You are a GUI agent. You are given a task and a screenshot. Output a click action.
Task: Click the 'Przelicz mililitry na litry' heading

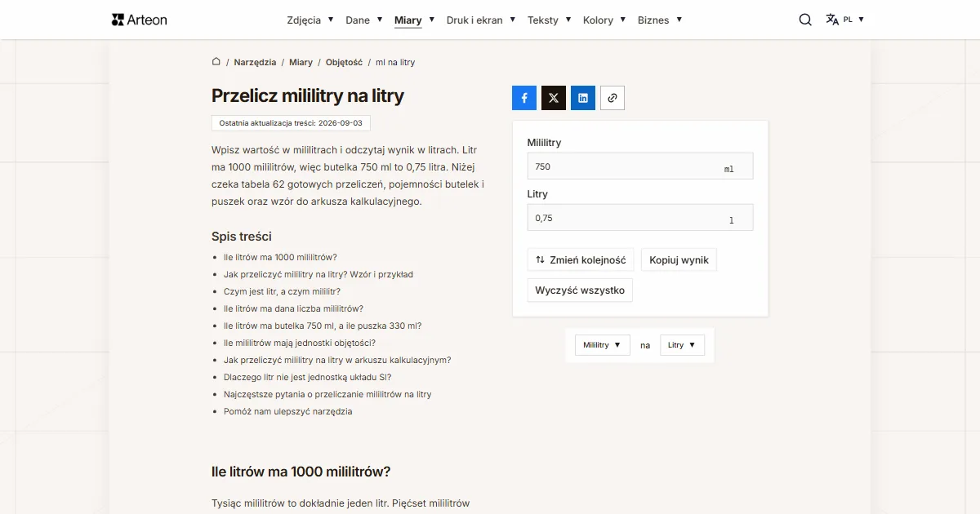[x=308, y=95]
